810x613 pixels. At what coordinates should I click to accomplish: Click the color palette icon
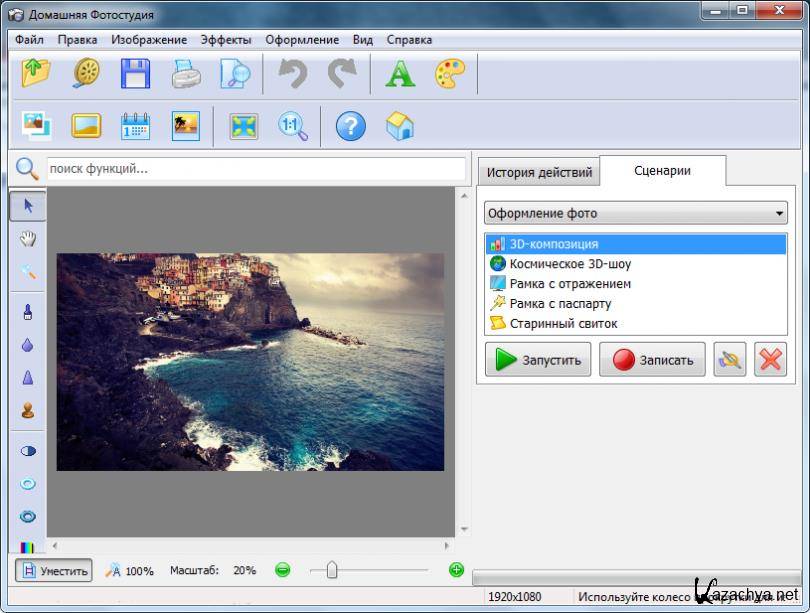tap(450, 75)
